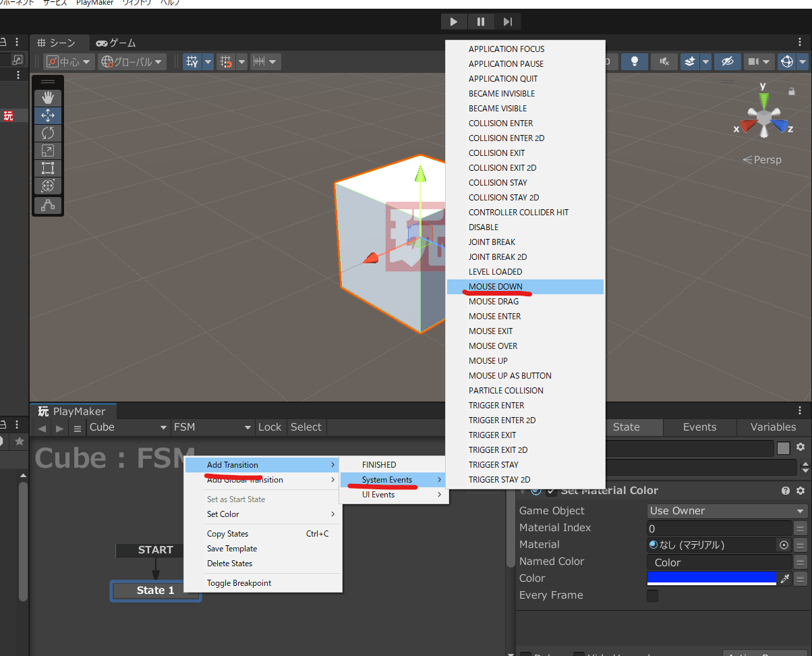Click Save Template menu item

pyautogui.click(x=262, y=549)
